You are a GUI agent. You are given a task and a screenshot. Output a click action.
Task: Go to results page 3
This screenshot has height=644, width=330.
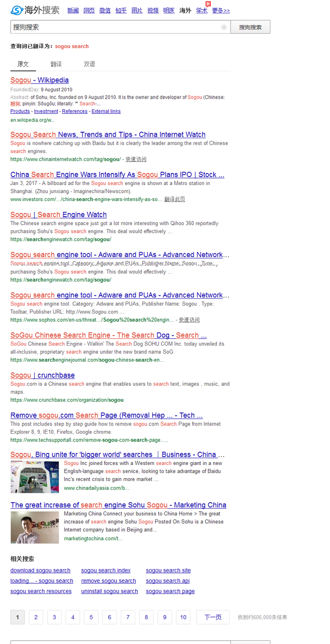click(x=54, y=617)
